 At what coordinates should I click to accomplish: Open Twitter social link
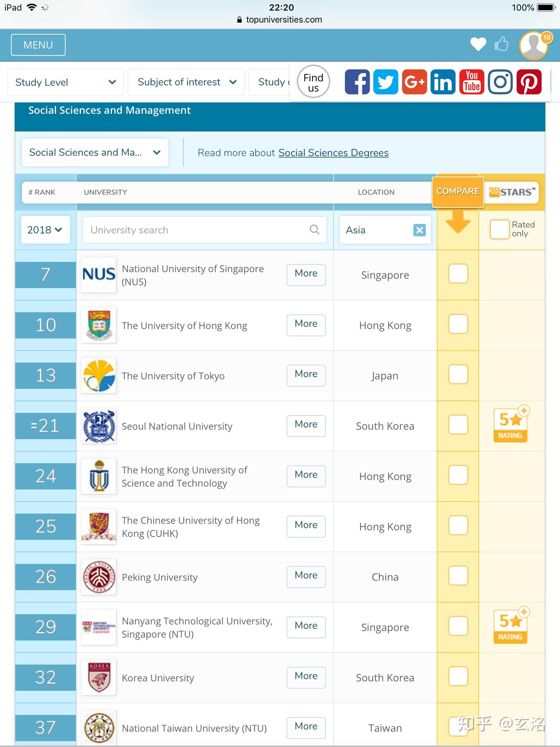click(386, 82)
